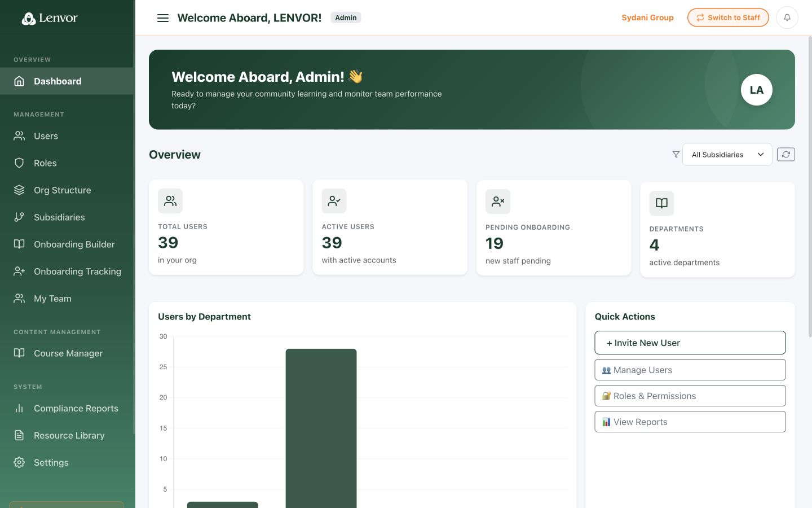Click the filter funnel icon

click(676, 154)
